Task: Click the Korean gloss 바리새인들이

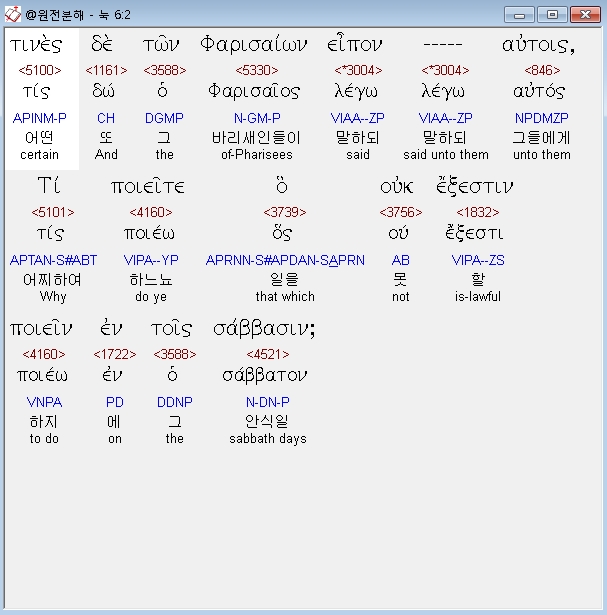Action: point(256,138)
